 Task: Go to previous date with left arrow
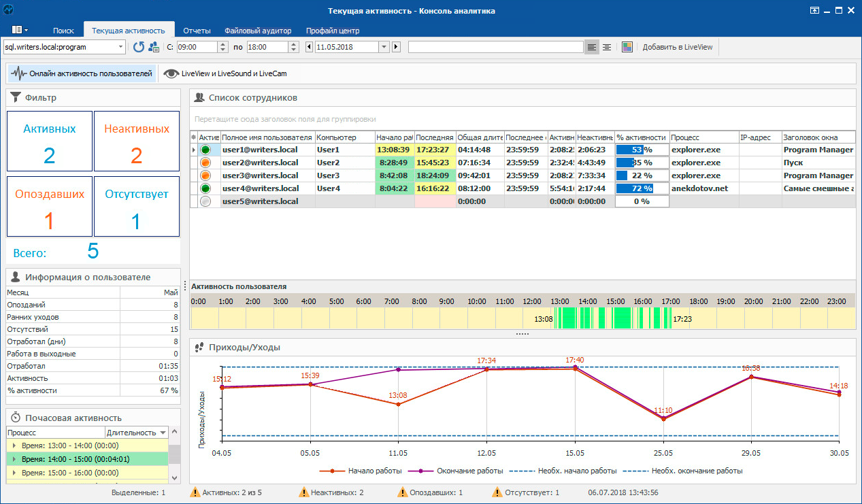[310, 47]
